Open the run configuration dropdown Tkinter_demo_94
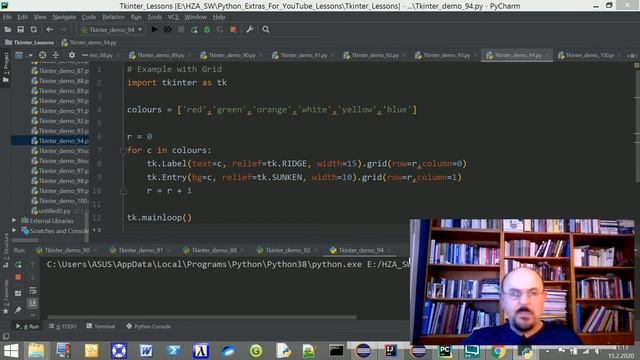 pos(111,29)
